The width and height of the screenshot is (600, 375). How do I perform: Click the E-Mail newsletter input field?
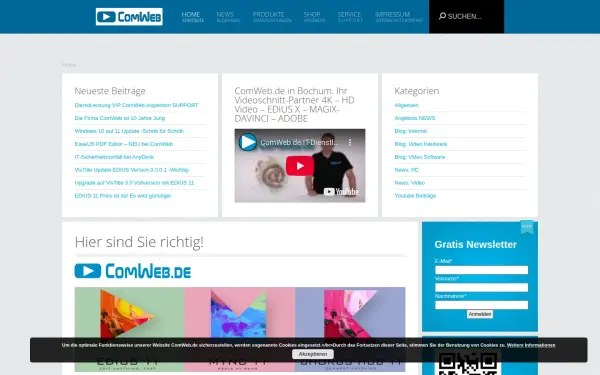481,270
